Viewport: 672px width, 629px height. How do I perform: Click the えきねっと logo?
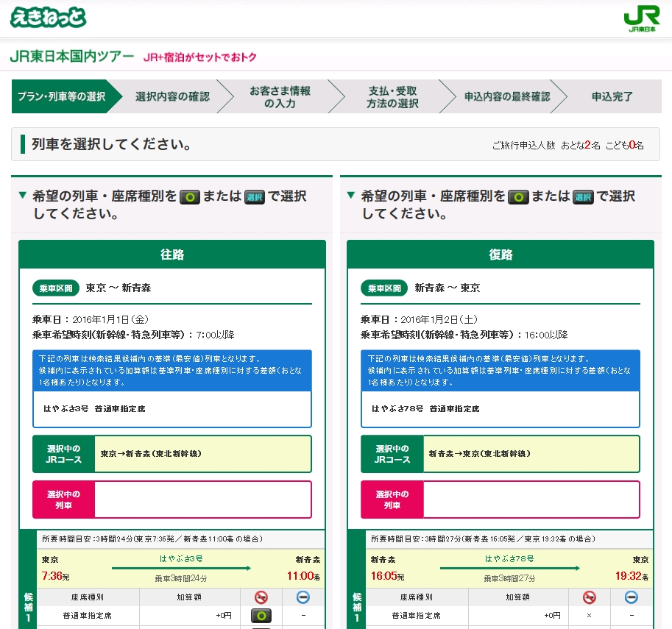(48, 18)
